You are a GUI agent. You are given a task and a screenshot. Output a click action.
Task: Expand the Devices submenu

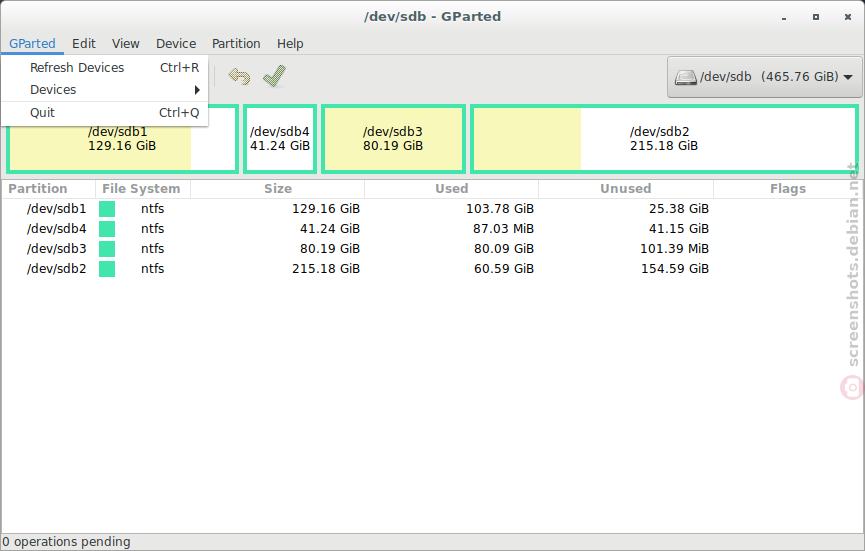click(x=105, y=89)
